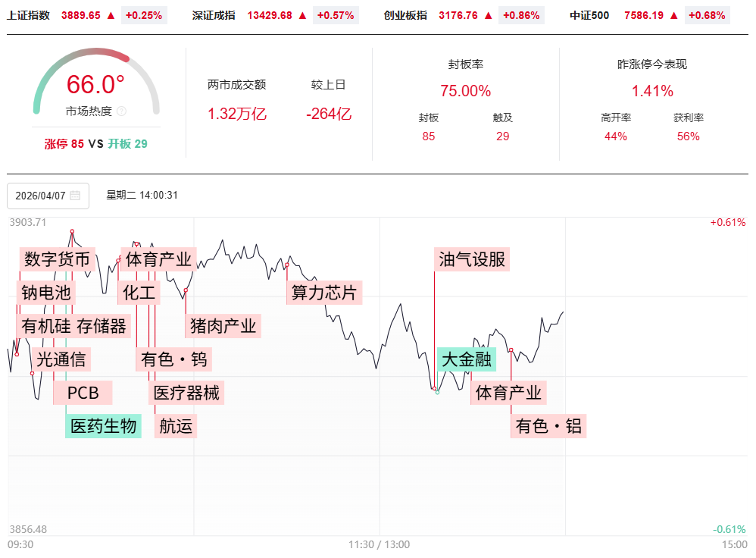Click the +0.86% badge for 创业板指
This screenshot has width=756, height=558.
coord(520,15)
